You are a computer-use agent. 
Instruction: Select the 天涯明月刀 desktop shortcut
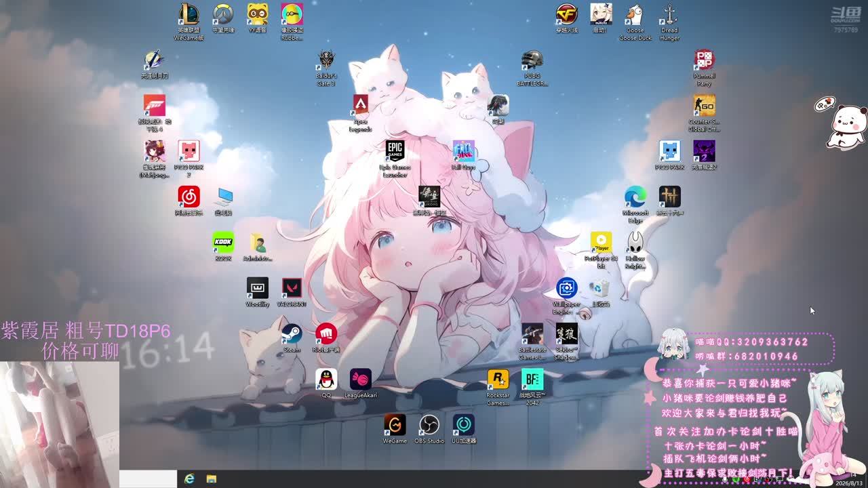coord(154,60)
